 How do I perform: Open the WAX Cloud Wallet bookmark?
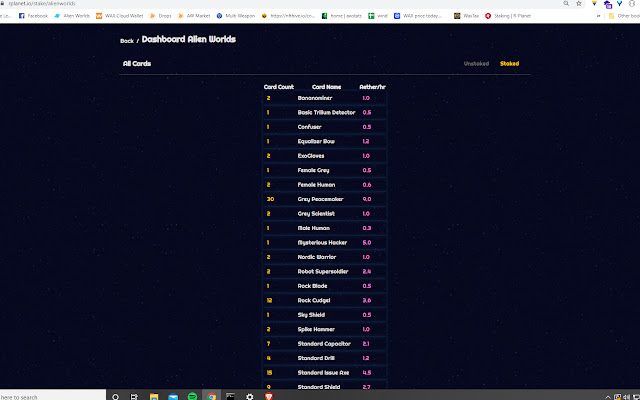[120, 16]
